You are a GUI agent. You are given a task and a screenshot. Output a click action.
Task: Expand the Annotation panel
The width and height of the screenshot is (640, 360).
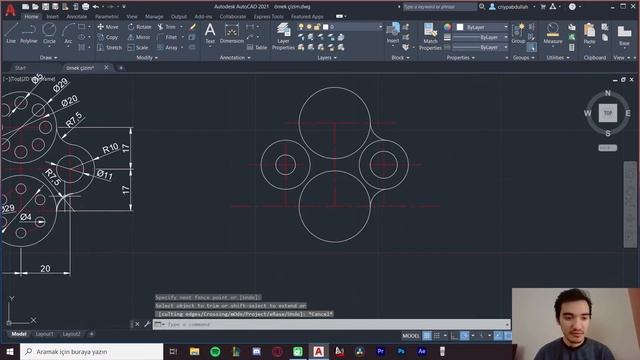(235, 58)
